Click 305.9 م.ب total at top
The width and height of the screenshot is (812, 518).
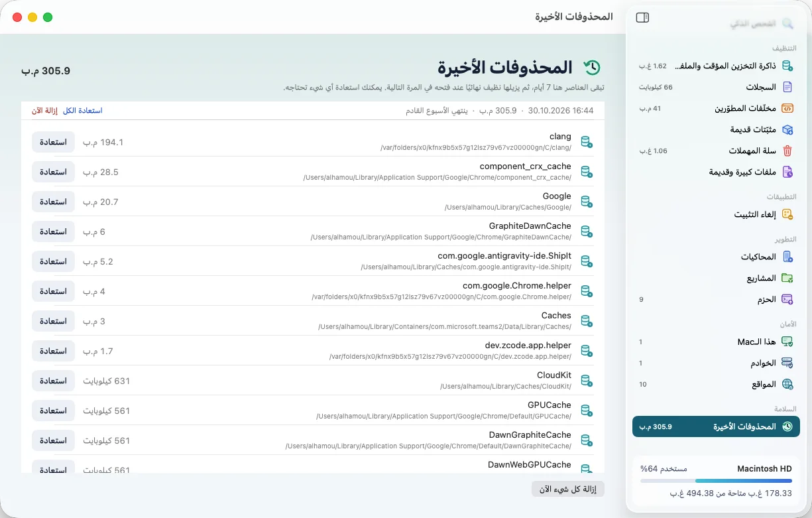point(46,70)
